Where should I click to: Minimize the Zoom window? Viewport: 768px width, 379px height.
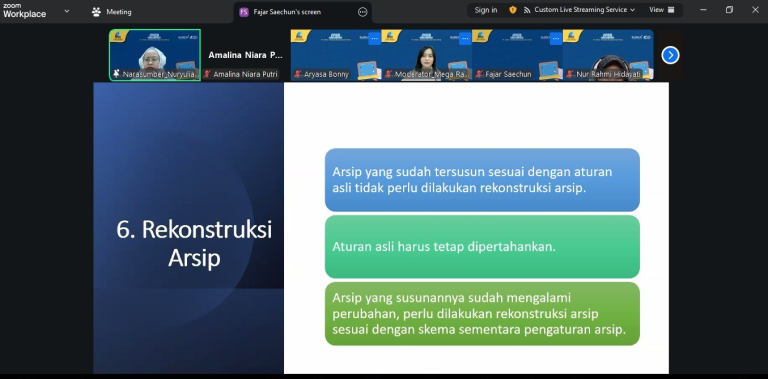(x=703, y=10)
